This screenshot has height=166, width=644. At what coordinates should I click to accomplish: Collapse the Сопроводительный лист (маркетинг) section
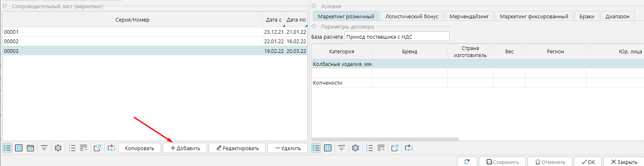pyautogui.click(x=5, y=6)
